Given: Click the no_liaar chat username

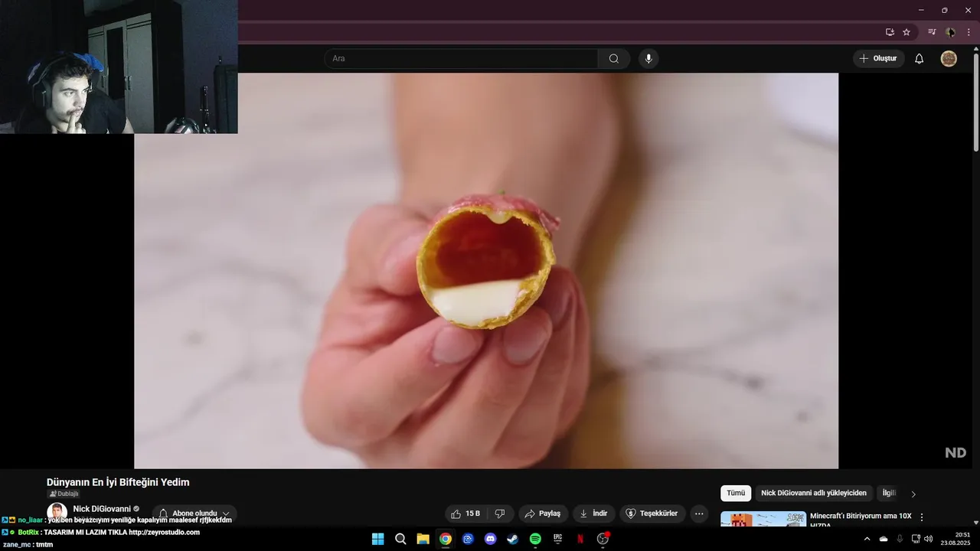Looking at the screenshot, I should pos(31,520).
